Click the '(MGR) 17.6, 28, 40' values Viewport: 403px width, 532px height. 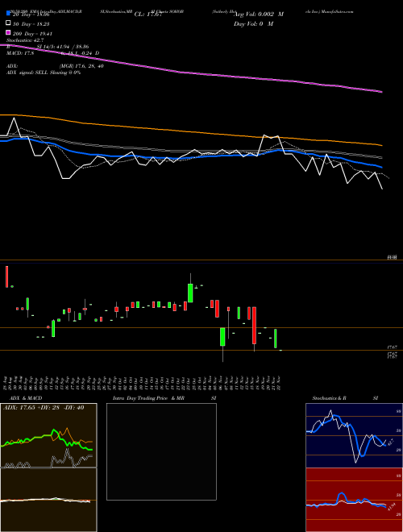pos(81,66)
